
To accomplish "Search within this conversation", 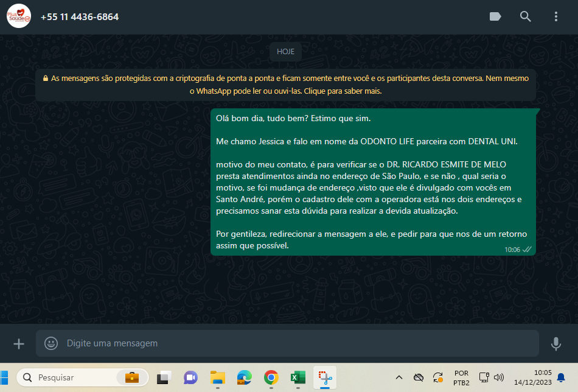I will click(525, 16).
